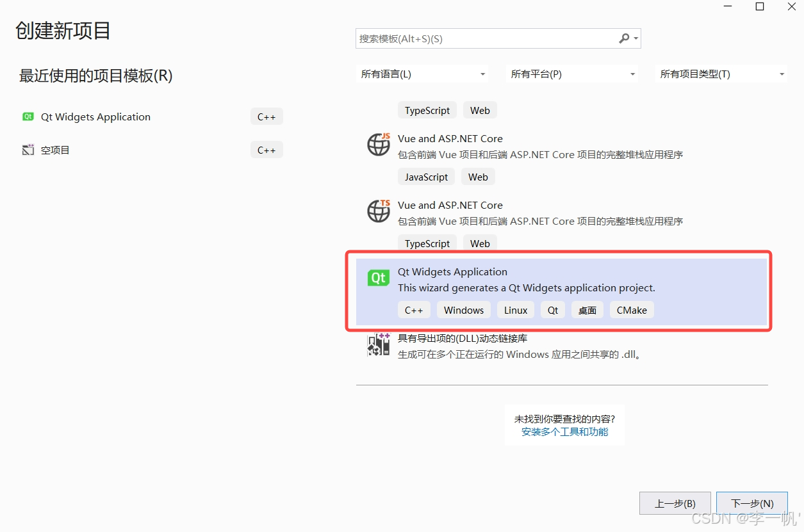Click the C++ tag on Qt Widgets template
Image resolution: width=804 pixels, height=532 pixels.
tap(414, 310)
